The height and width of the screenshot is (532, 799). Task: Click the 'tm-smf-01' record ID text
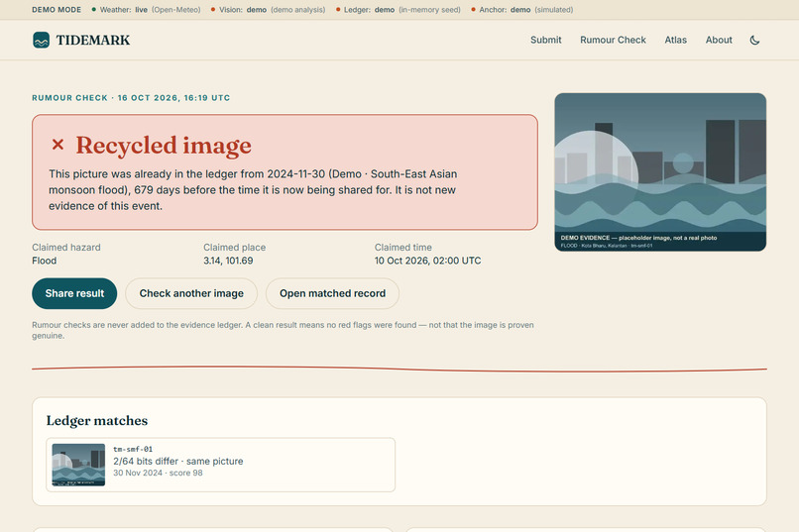click(133, 449)
